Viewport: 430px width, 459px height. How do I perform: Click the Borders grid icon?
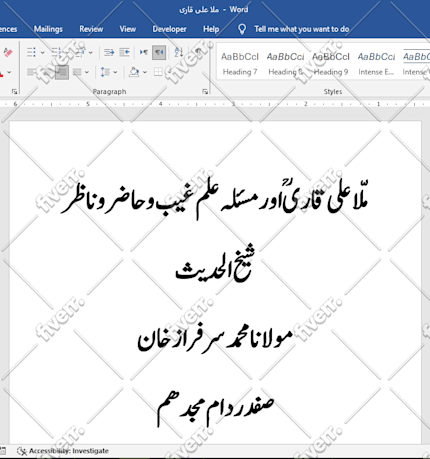click(158, 72)
